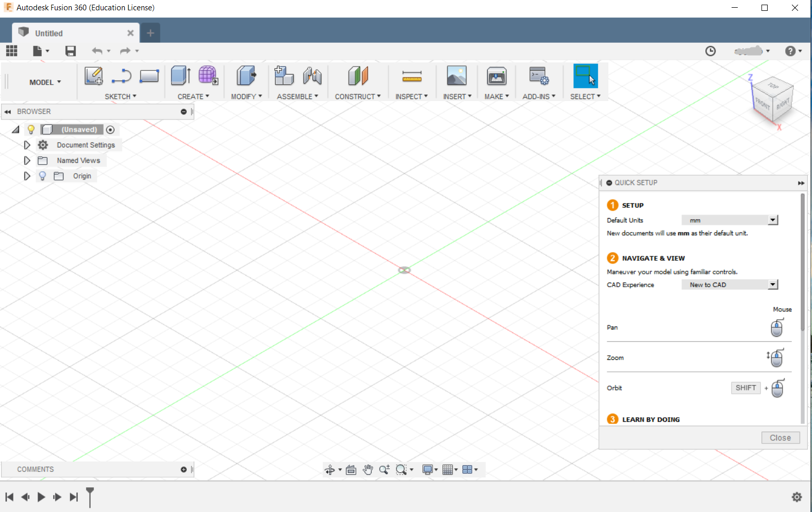Open the CAD Experience dropdown
Screen dimensions: 812x512
point(772,285)
